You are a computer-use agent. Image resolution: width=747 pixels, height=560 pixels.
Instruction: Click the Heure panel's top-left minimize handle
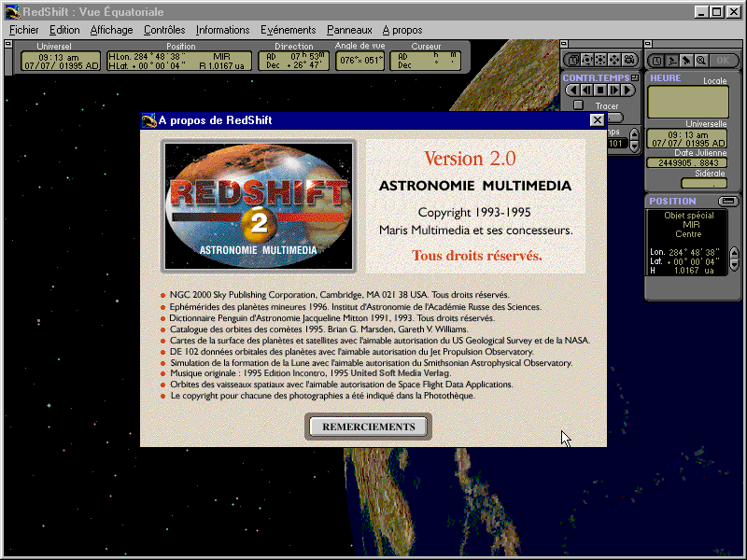tap(648, 44)
